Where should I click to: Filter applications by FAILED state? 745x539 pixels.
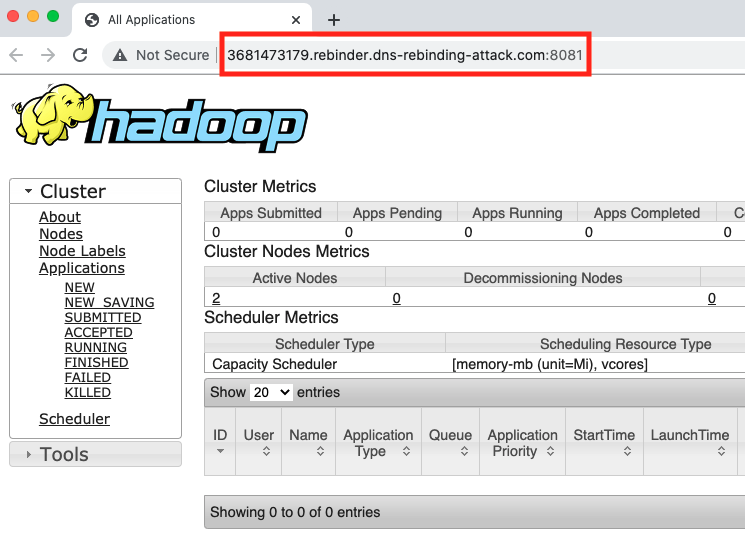87,377
